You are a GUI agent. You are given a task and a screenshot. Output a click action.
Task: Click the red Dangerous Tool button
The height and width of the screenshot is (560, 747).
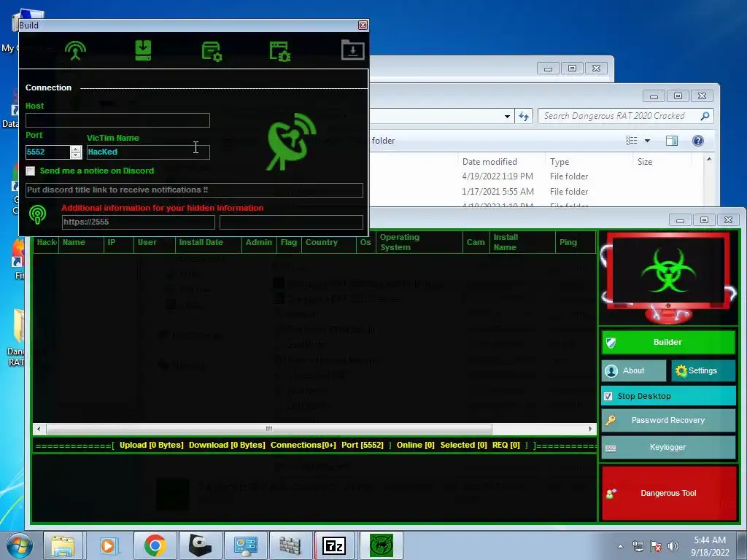click(x=669, y=494)
